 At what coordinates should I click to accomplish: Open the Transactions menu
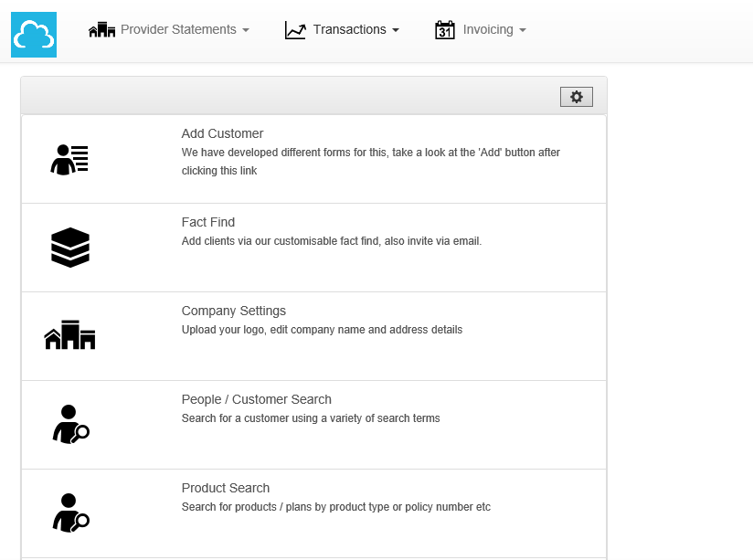point(349,29)
